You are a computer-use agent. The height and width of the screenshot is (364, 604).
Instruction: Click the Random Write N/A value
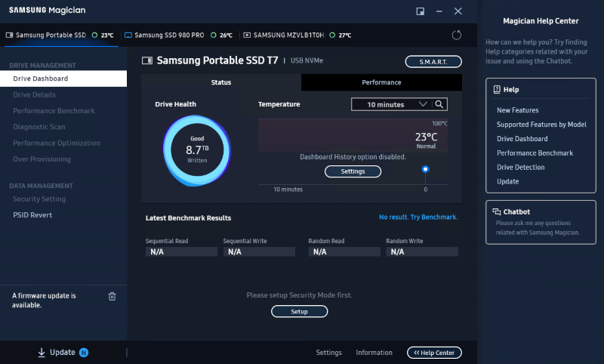tap(422, 252)
